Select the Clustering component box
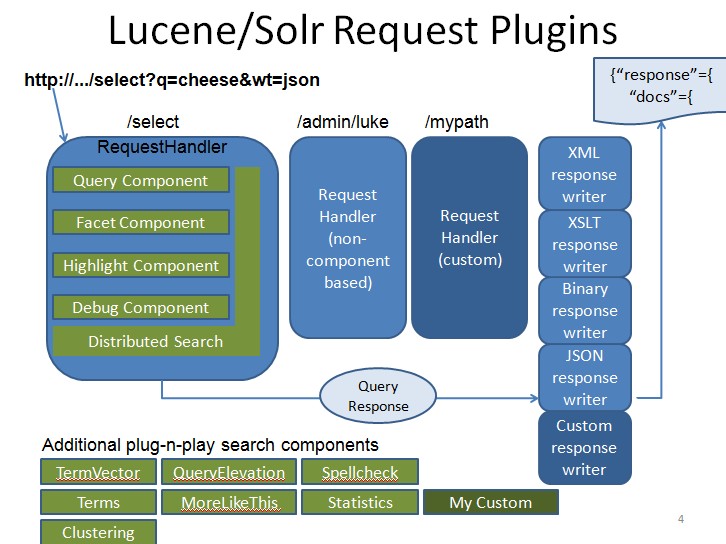Viewport: 726px width, 544px height. click(98, 532)
